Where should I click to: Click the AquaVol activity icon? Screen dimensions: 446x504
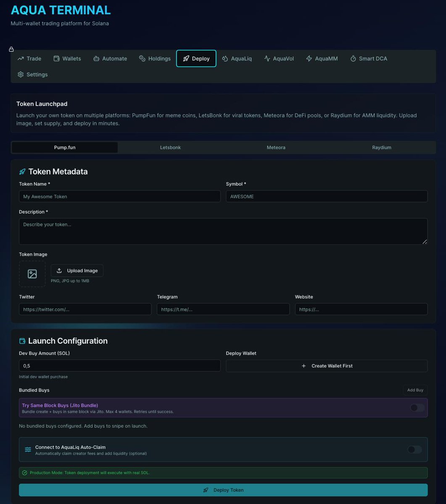[267, 58]
